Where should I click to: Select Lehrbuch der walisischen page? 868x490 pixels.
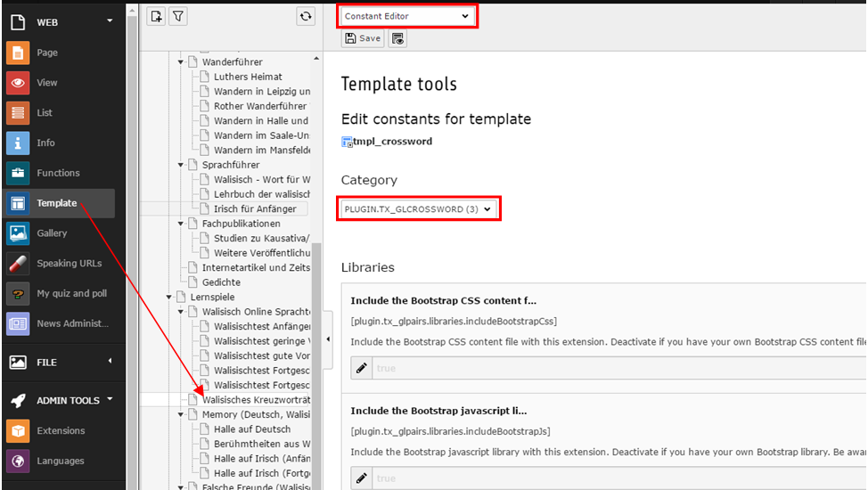tap(262, 194)
